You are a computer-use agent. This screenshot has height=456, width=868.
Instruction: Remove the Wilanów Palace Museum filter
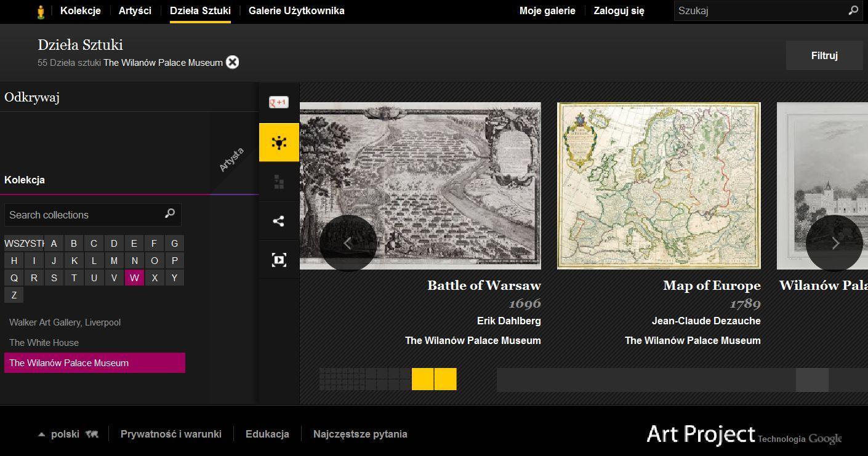pyautogui.click(x=232, y=62)
